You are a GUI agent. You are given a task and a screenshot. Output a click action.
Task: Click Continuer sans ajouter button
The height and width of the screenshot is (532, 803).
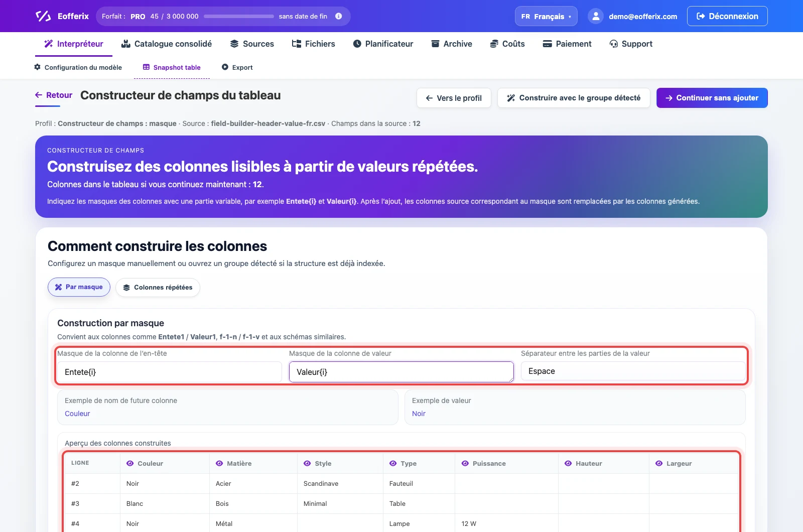(x=712, y=98)
